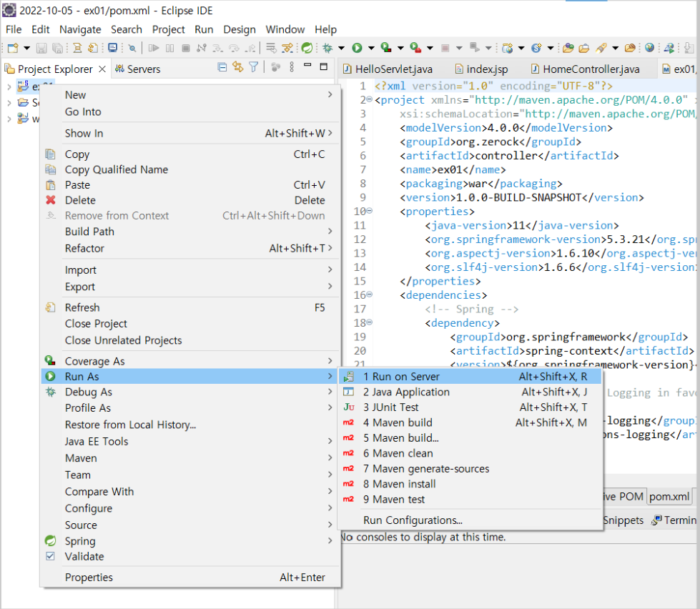Choose Maven install from Run As submenu

(470, 484)
